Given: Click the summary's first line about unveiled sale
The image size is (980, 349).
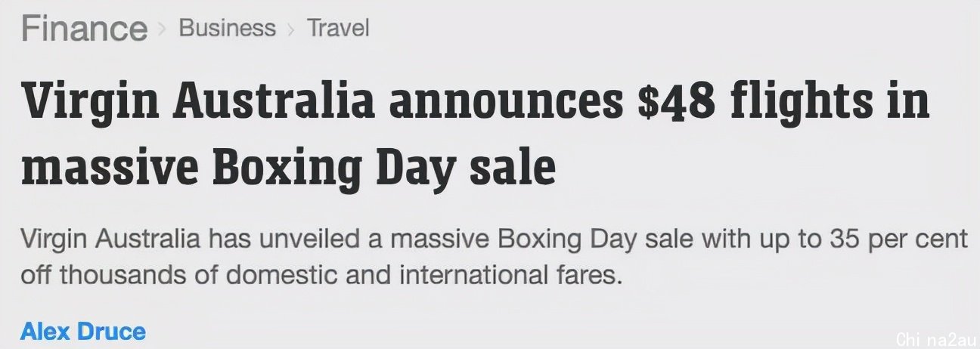Looking at the screenshot, I should (x=495, y=240).
